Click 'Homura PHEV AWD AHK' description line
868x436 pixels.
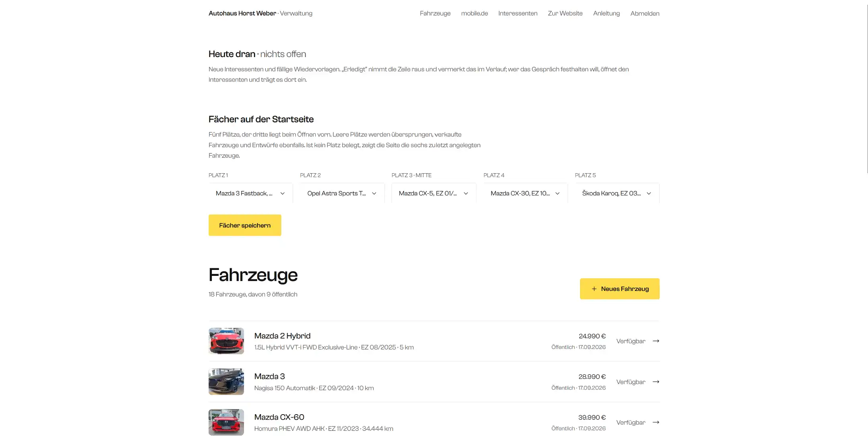(324, 428)
